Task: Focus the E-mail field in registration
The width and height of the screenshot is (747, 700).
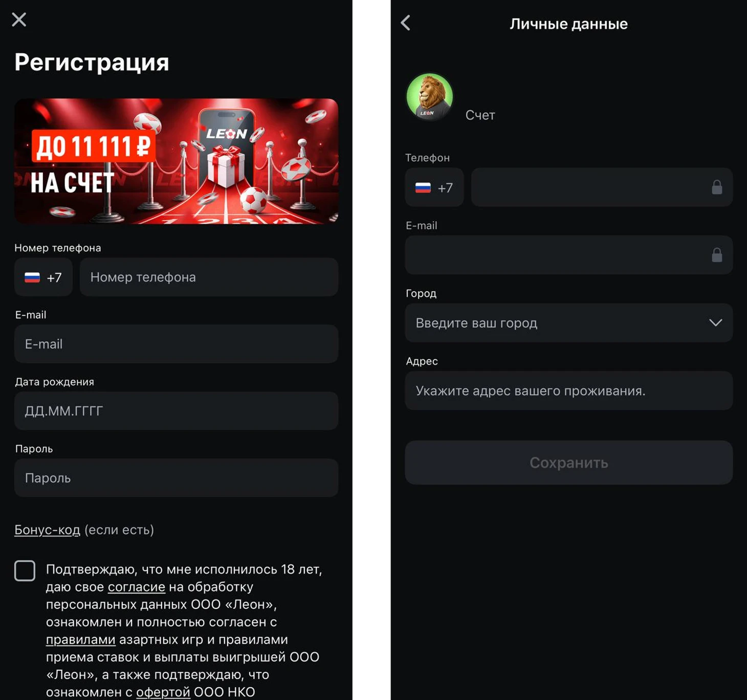Action: click(x=176, y=344)
